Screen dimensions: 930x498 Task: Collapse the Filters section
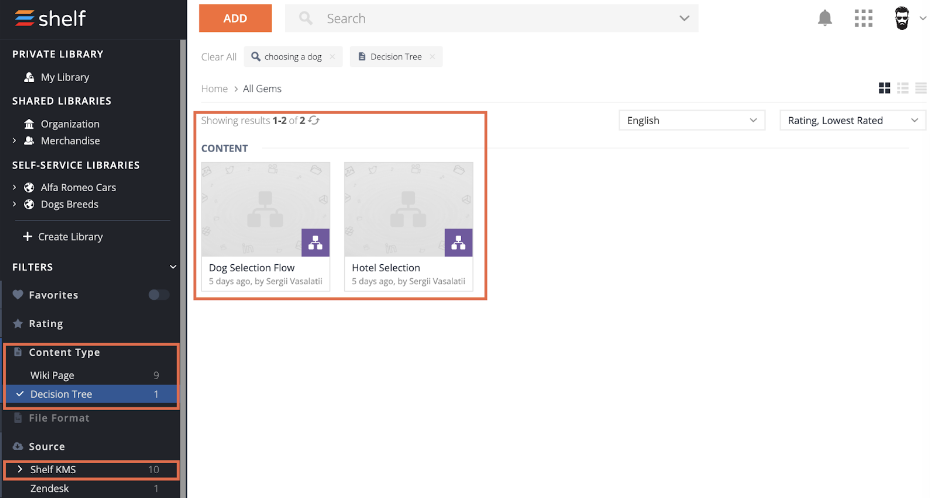[173, 267]
